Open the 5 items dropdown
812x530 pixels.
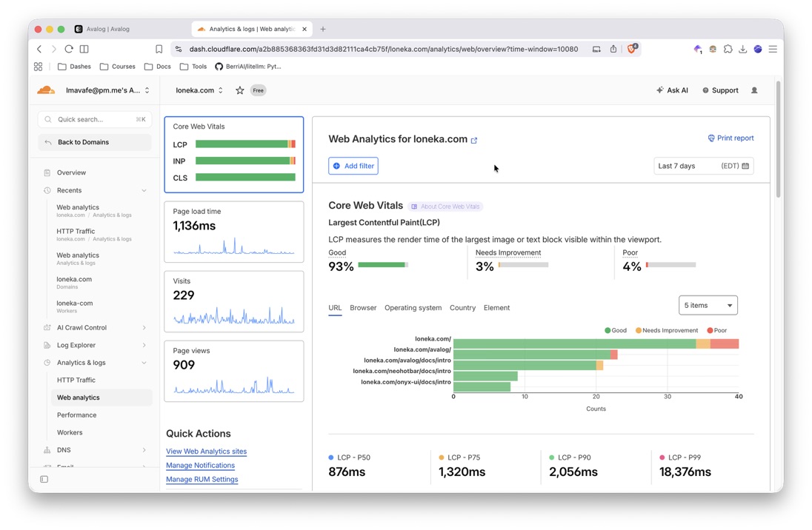[708, 306]
